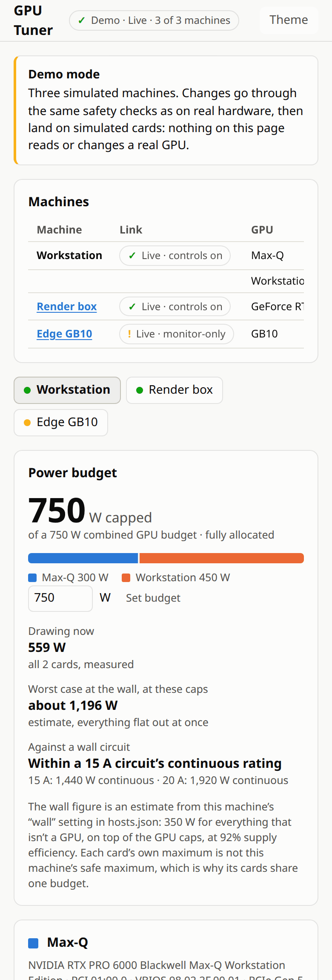Click the Demo mode heading

64,74
